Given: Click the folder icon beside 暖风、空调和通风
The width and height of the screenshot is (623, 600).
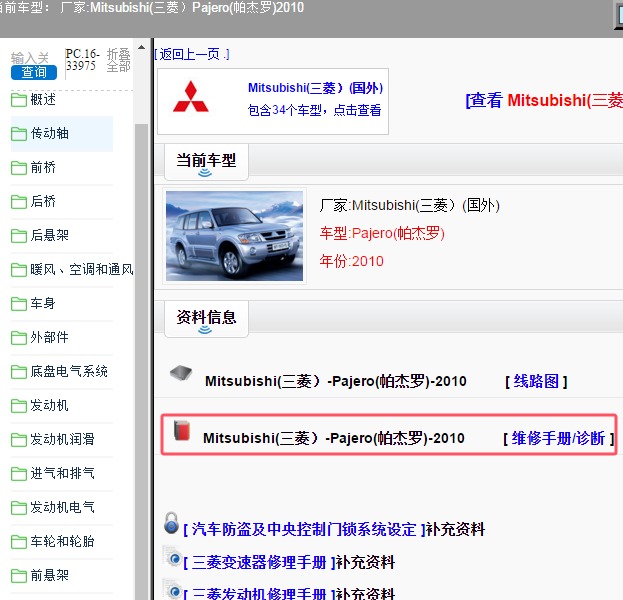Looking at the screenshot, I should point(19,270).
